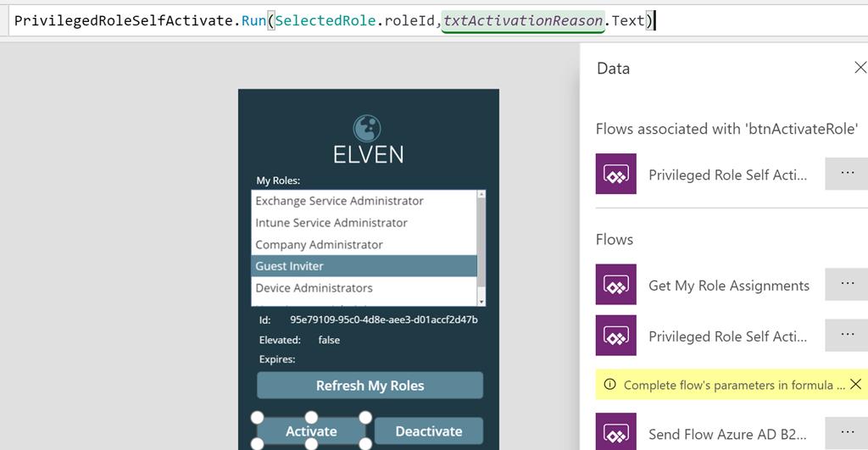
Task: Click the roles list scrollbar down arrow
Action: (481, 302)
